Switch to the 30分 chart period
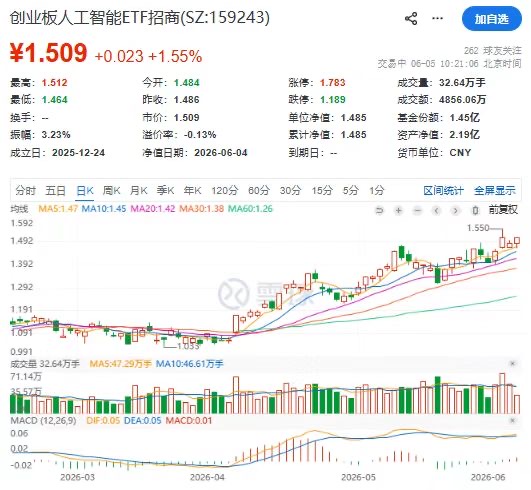This screenshot has width=531, height=490. click(x=290, y=191)
